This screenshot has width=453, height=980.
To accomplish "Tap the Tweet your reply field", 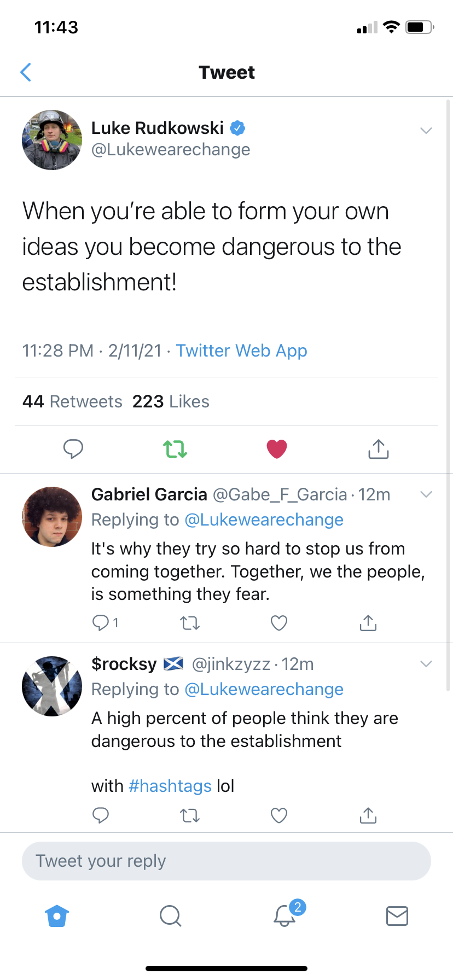I will coord(226,861).
